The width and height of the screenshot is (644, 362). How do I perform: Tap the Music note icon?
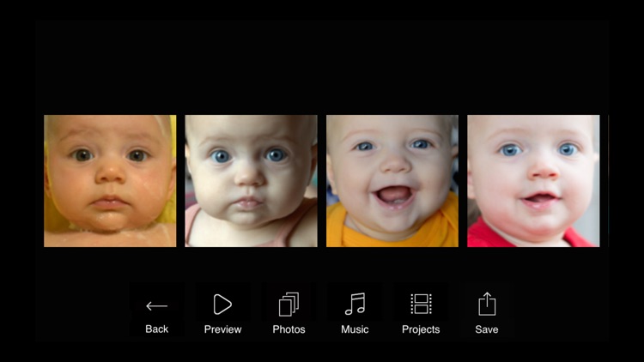pos(355,305)
